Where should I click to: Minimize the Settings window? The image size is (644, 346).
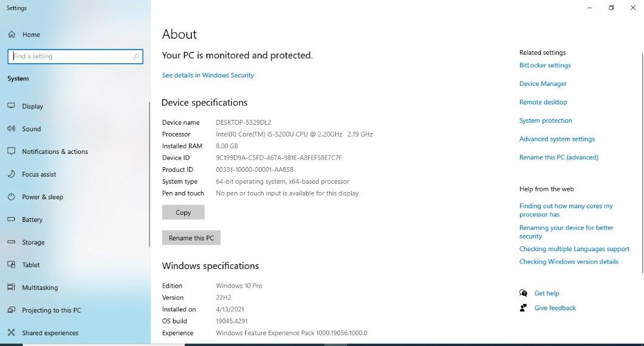coord(590,8)
